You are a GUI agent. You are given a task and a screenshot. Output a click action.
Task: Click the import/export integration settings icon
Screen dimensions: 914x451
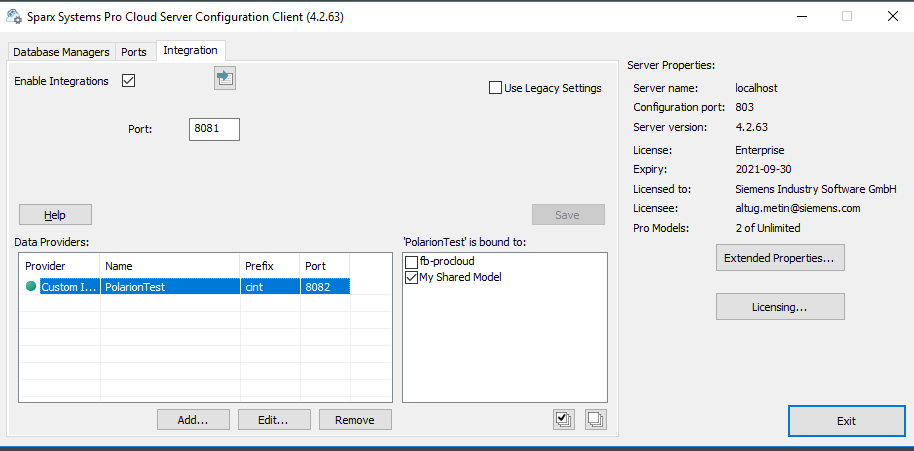click(225, 78)
